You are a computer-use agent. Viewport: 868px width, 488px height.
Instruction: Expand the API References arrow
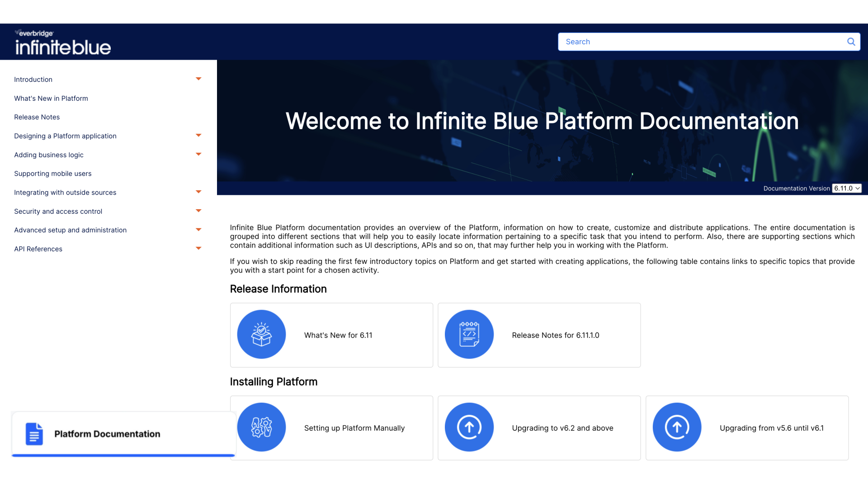(198, 249)
